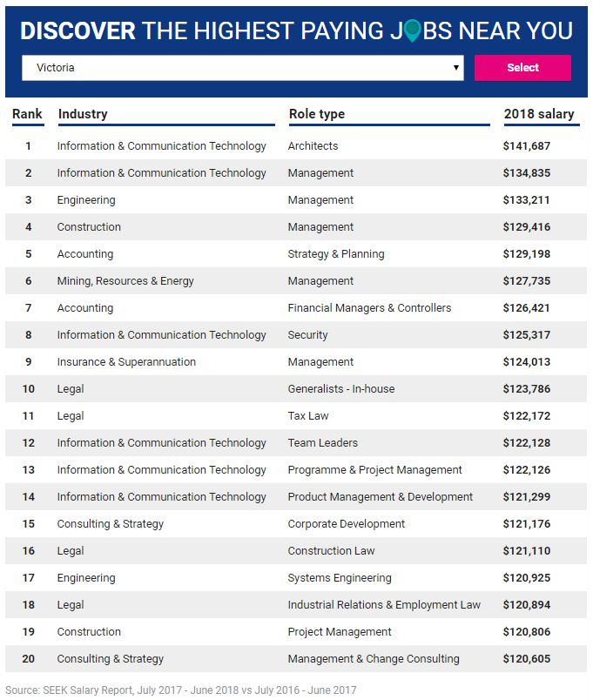
Task: Select Programme & Project Management role
Action: [x=374, y=470]
